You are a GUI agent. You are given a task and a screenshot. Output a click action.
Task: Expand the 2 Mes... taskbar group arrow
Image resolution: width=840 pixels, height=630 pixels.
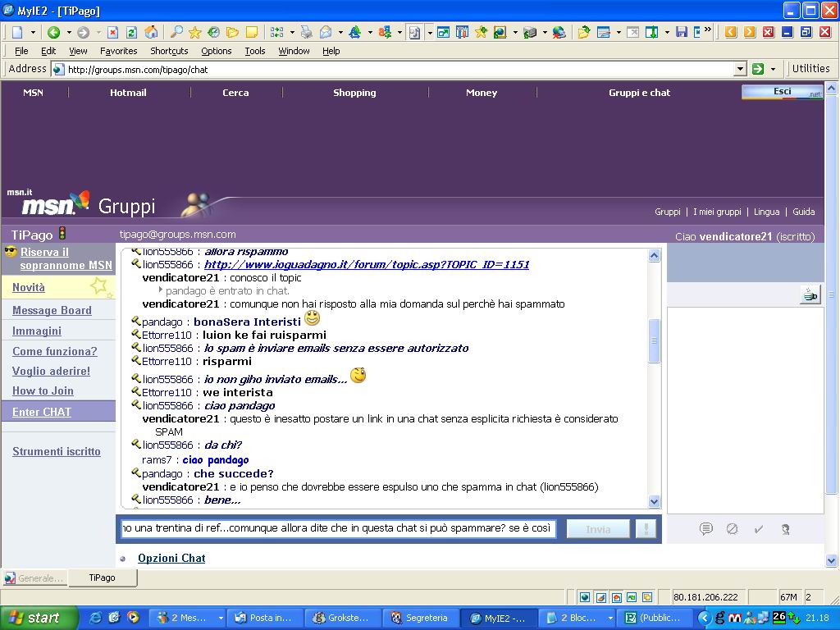pos(220,618)
